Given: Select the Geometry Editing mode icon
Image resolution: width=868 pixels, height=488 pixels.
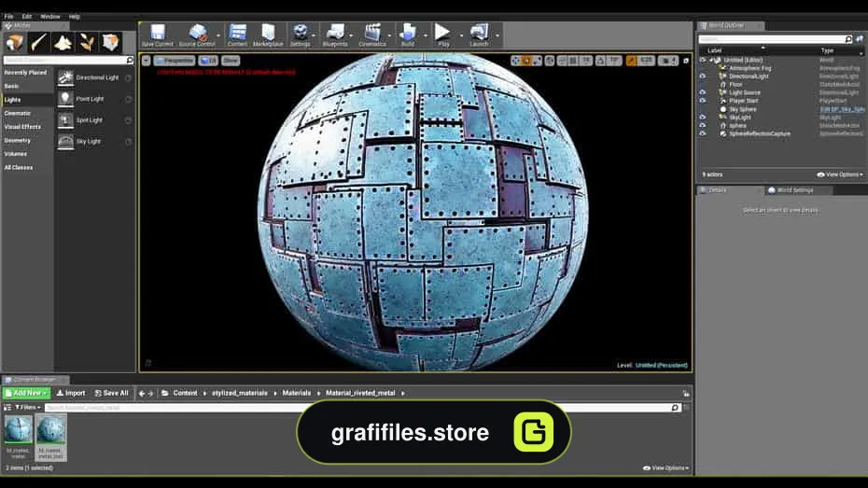Looking at the screenshot, I should tap(111, 42).
